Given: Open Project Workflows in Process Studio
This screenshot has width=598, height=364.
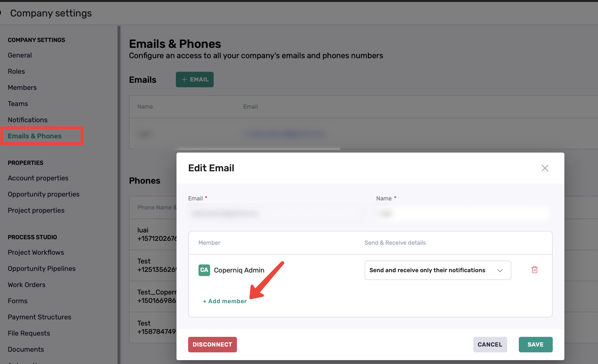Looking at the screenshot, I should [36, 252].
